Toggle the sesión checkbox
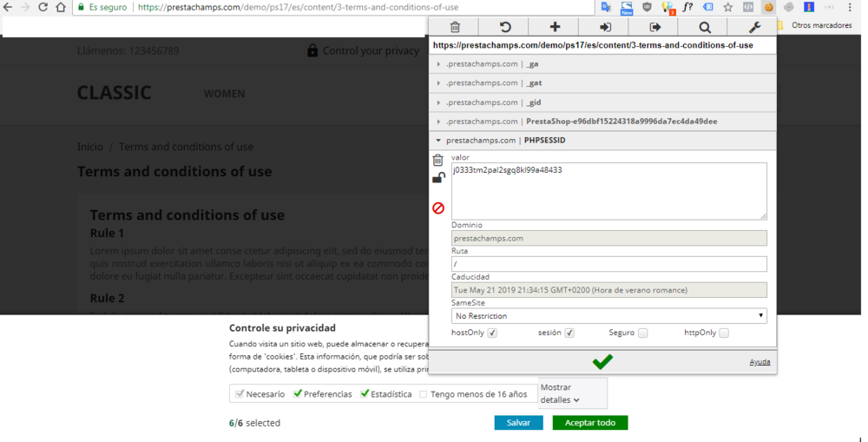Image resolution: width=868 pixels, height=442 pixels. pyautogui.click(x=569, y=333)
